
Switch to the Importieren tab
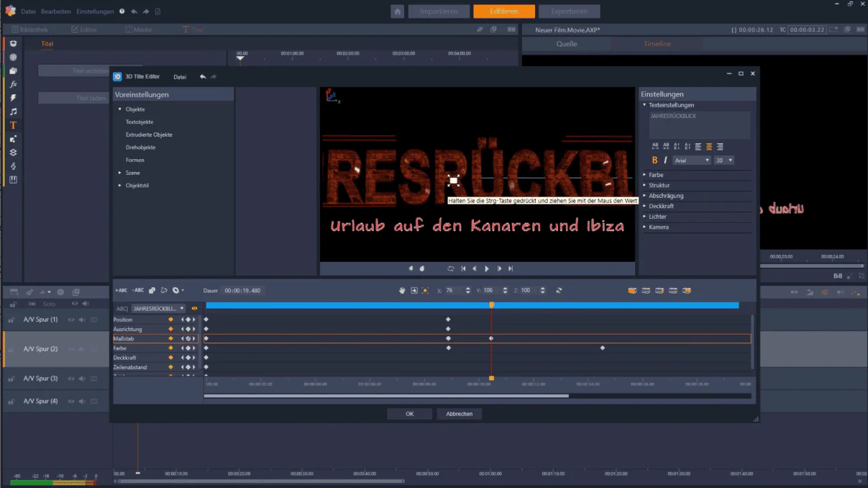click(439, 12)
